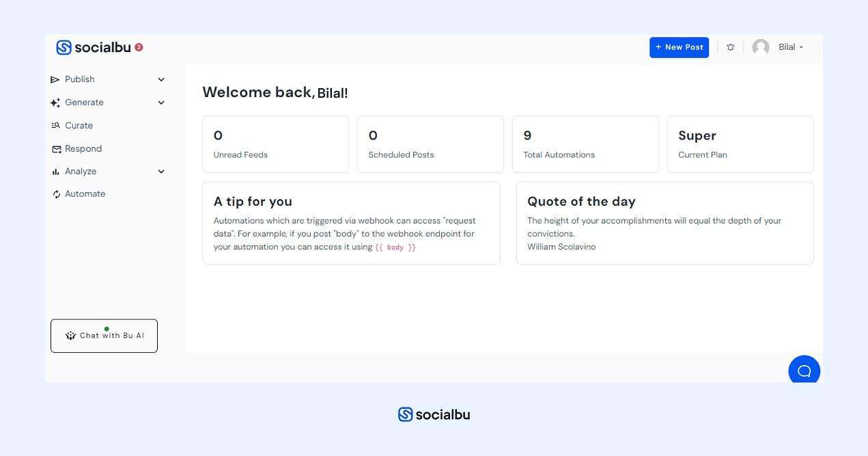Start Chat with Bu AI
Screen dimensions: 868x456
[x=104, y=336]
